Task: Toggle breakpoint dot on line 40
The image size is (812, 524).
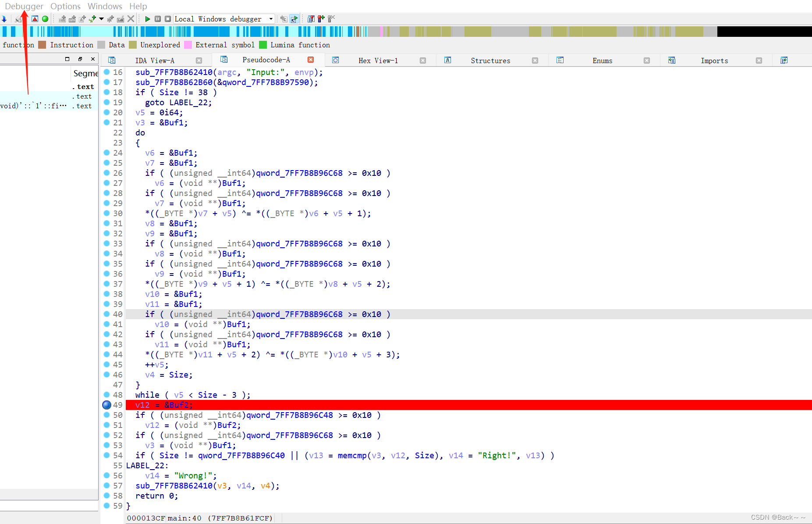Action: point(106,314)
